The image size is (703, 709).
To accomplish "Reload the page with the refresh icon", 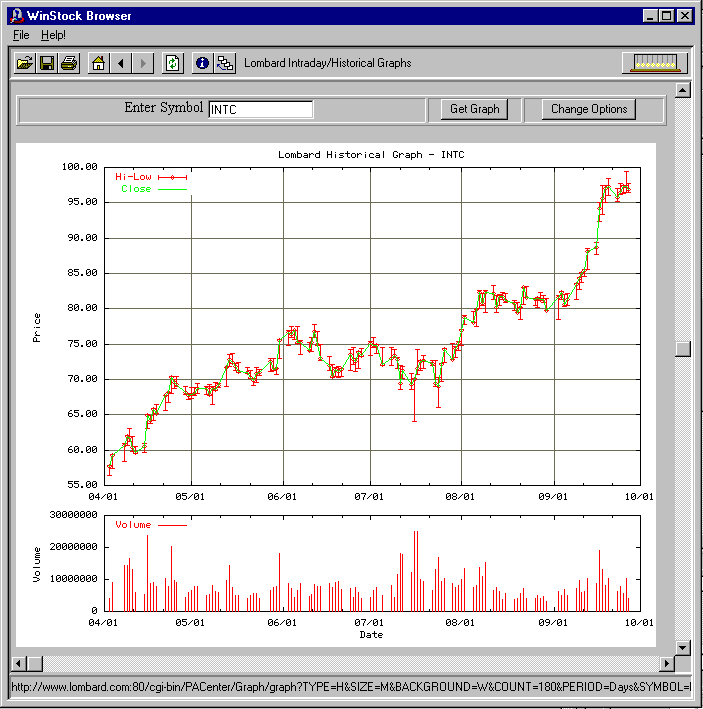I will [x=172, y=63].
